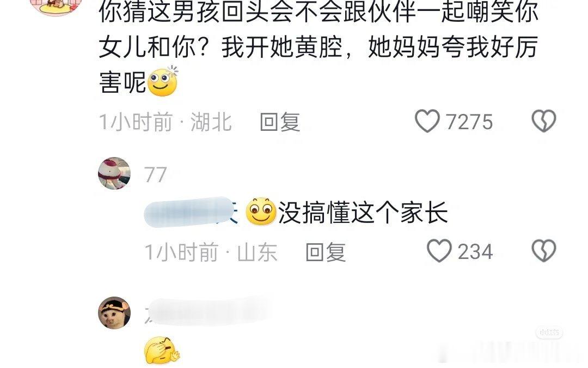Tap the smiling emoji in 77's reply
Image resolution: width=588 pixels, height=368 pixels.
[x=261, y=212]
